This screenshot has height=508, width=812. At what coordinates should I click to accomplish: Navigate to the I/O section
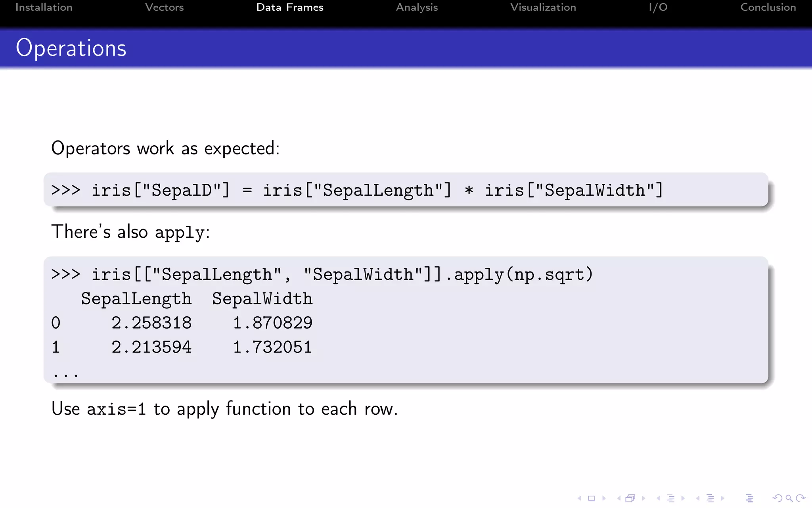tap(658, 7)
